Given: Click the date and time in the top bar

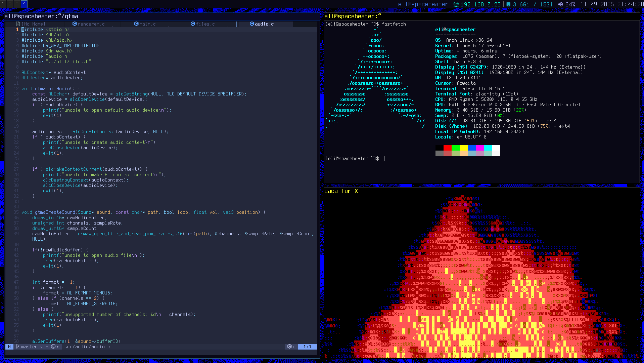Looking at the screenshot, I should pyautogui.click(x=612, y=4).
